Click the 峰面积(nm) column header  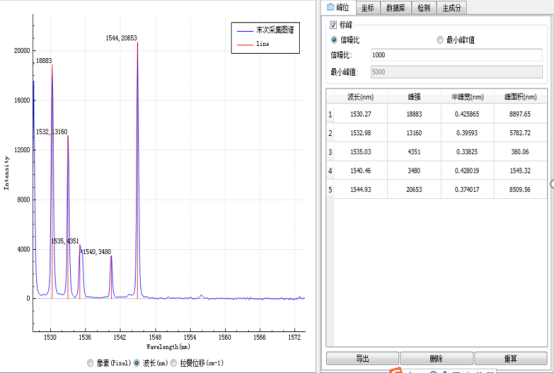pos(520,97)
